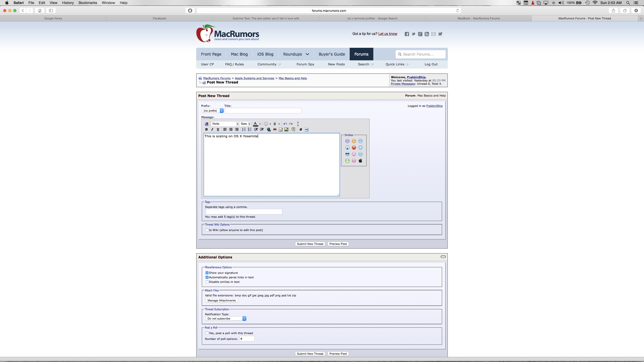Open Spotlight search in menu bar
Image resolution: width=644 pixels, height=362 pixels.
pyautogui.click(x=628, y=3)
